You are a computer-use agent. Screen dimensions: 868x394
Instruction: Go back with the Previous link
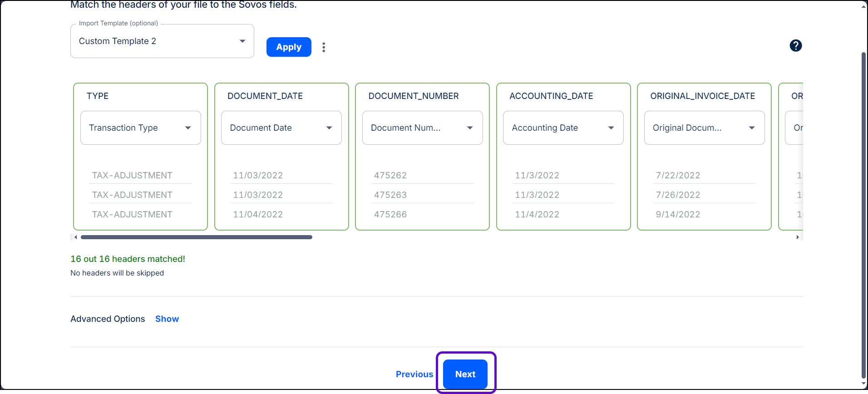tap(414, 374)
